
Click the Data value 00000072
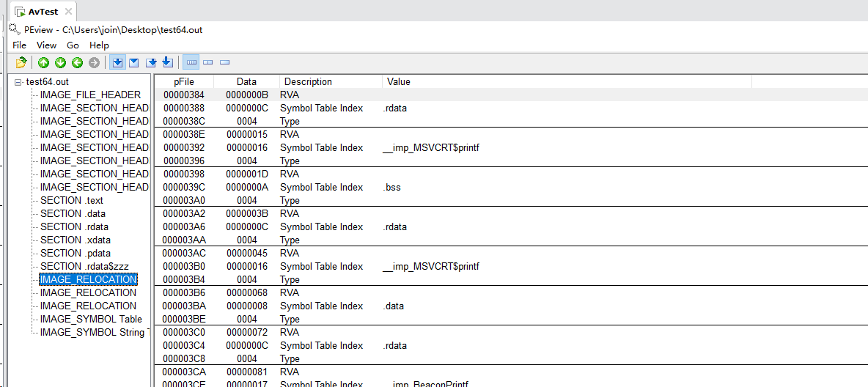pos(246,332)
